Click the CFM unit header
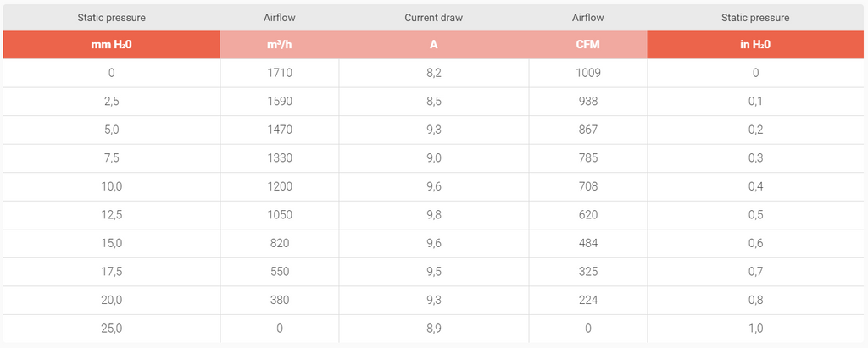This screenshot has height=348, width=868. pyautogui.click(x=588, y=45)
